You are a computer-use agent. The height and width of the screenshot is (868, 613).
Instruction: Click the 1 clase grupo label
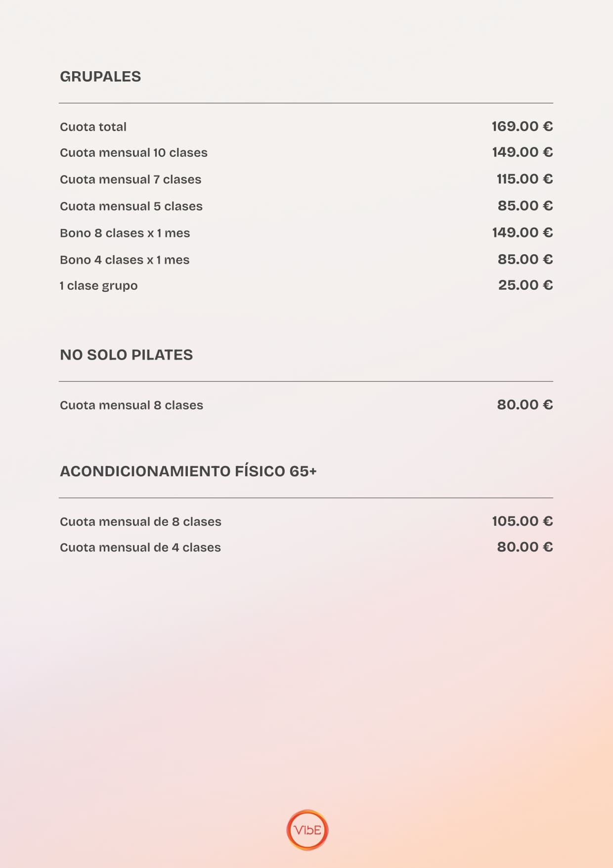pyautogui.click(x=98, y=286)
